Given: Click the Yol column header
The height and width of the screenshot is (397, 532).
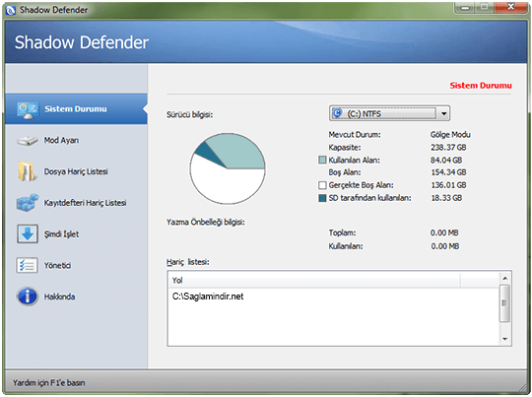Looking at the screenshot, I should [x=314, y=281].
